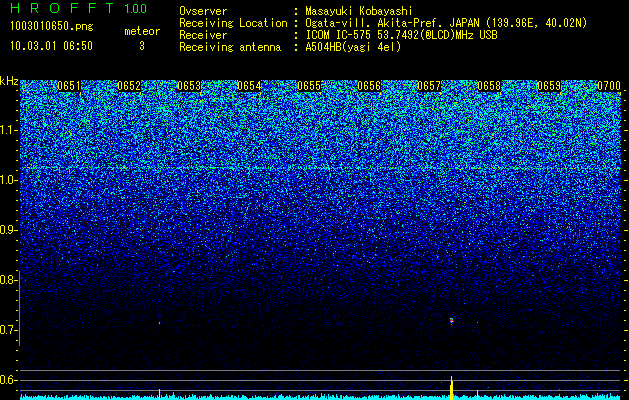Click the 0654 time marker

(x=249, y=86)
